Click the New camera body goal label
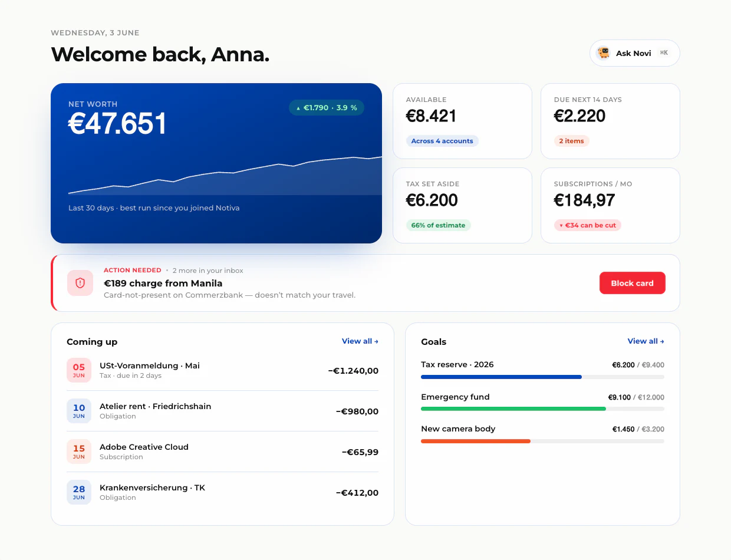This screenshot has height=560, width=731. coord(458,429)
